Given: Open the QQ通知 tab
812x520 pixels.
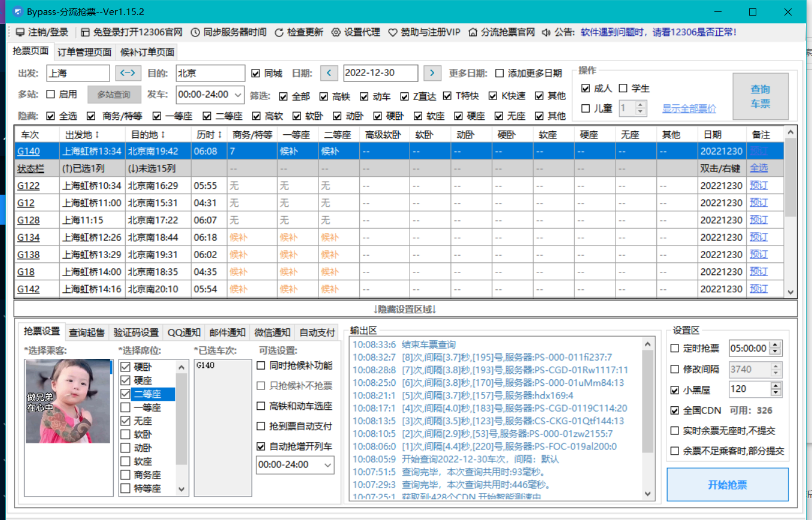Looking at the screenshot, I should (184, 332).
